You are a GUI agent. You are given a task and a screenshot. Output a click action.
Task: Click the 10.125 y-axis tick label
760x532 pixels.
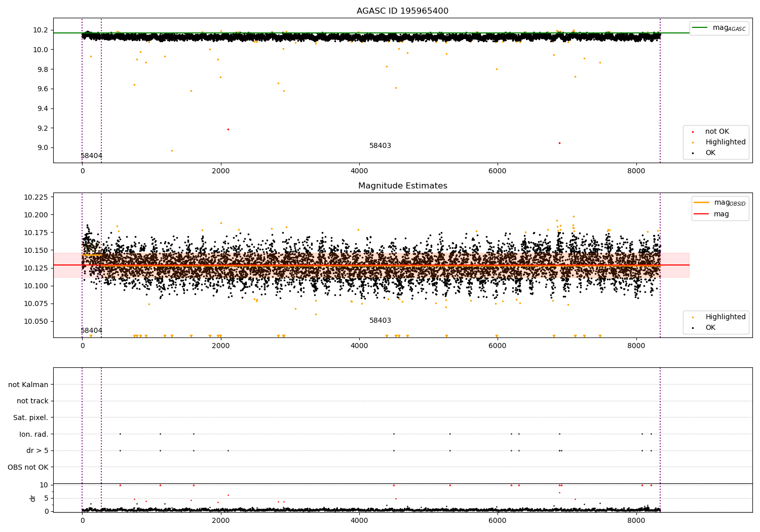(36, 268)
